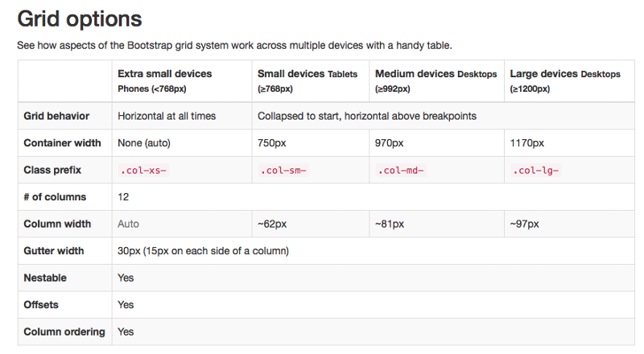Viewport: 644px width, 354px height.
Task: Click the Offsets row label
Action: (41, 305)
